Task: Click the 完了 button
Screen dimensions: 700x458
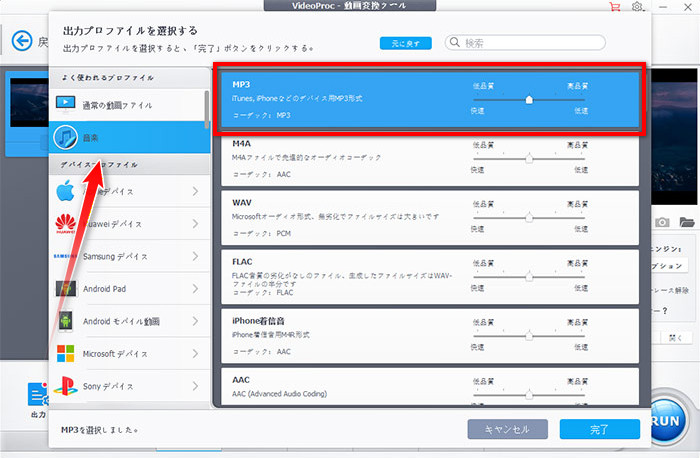Action: tap(600, 429)
